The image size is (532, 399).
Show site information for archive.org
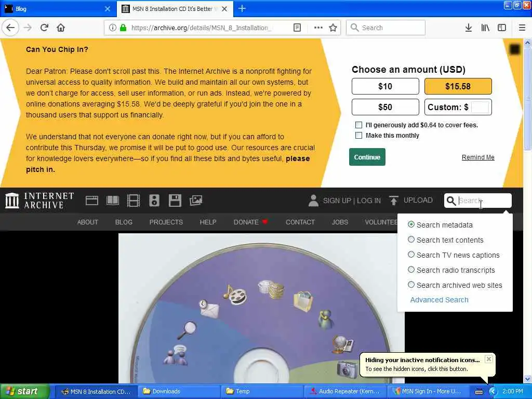[112, 28]
